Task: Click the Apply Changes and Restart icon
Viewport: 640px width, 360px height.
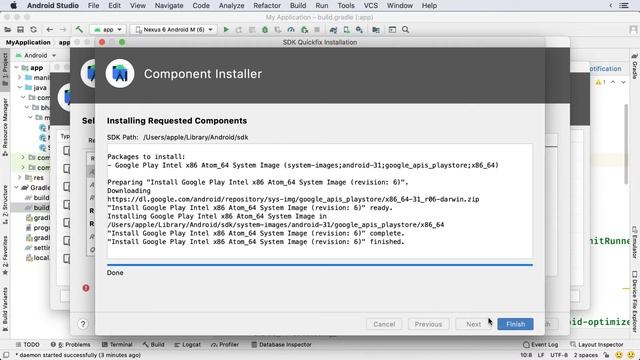Action: [239, 29]
